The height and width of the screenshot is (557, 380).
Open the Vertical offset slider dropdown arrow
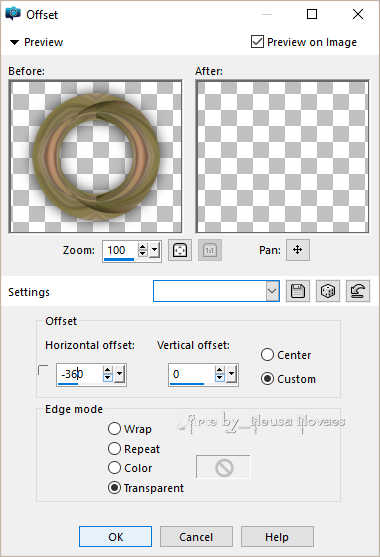click(x=232, y=374)
